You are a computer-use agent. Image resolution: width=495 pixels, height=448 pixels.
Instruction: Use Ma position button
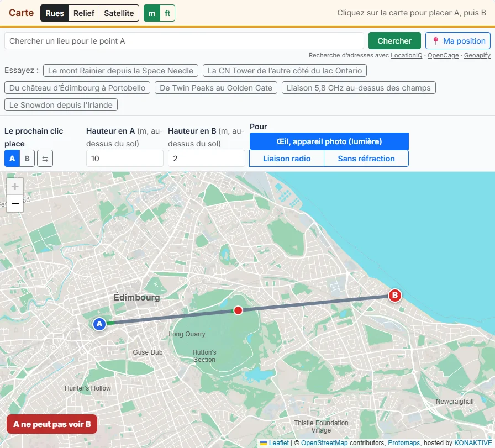click(458, 41)
